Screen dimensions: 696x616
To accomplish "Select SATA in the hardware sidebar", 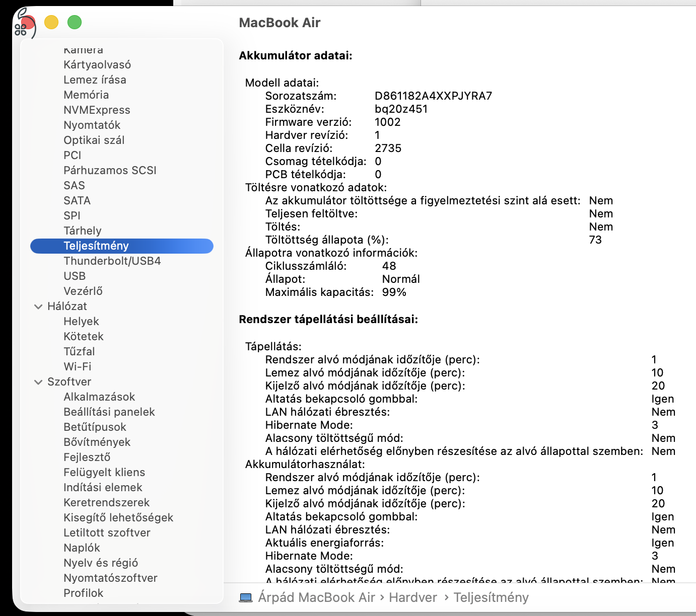I will 77,200.
